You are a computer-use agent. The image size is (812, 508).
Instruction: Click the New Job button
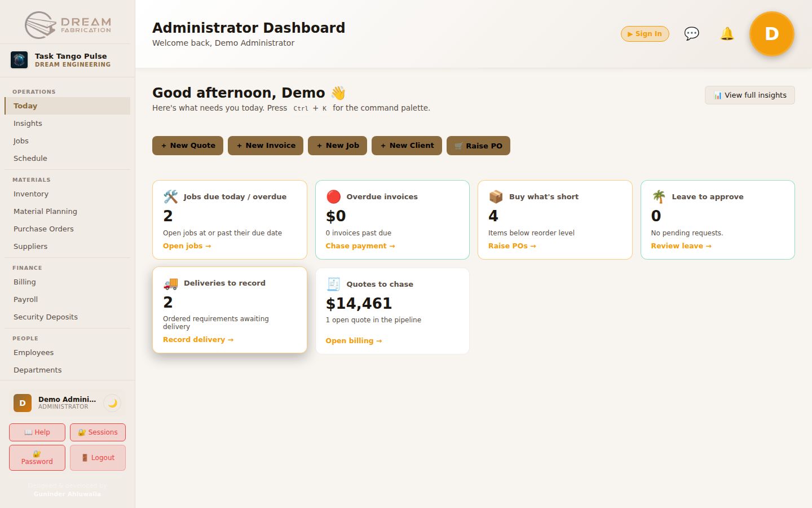coord(337,146)
